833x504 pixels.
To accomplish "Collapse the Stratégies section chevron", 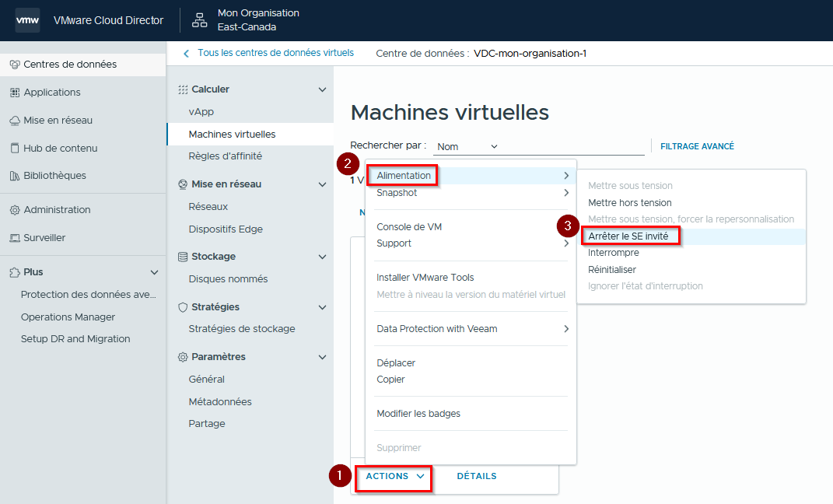I will click(x=322, y=307).
